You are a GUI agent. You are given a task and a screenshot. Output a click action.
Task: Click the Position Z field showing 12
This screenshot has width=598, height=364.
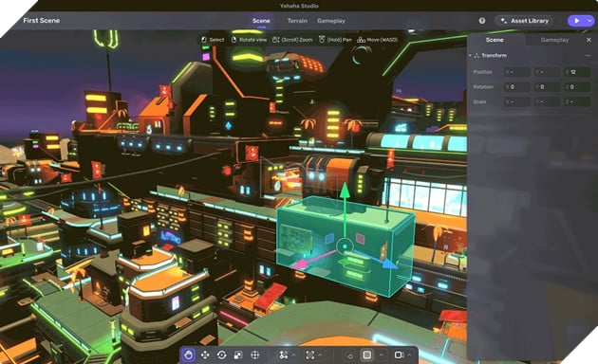[x=577, y=72]
